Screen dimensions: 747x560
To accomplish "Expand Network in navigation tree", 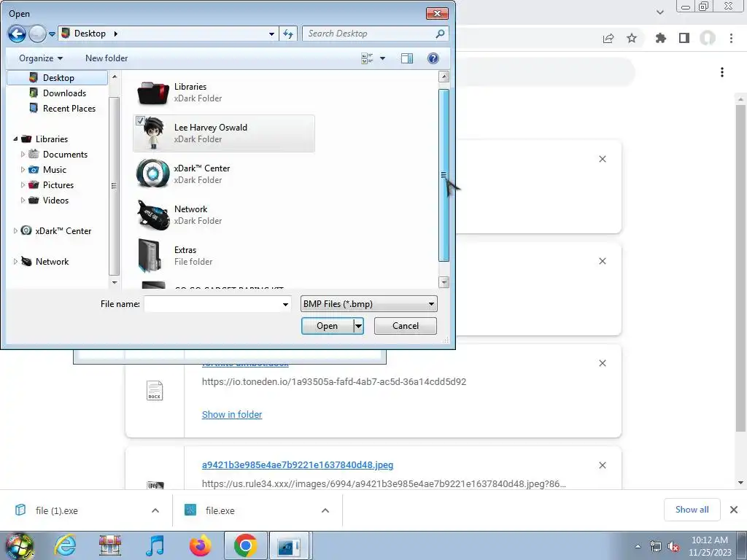I will [15, 262].
